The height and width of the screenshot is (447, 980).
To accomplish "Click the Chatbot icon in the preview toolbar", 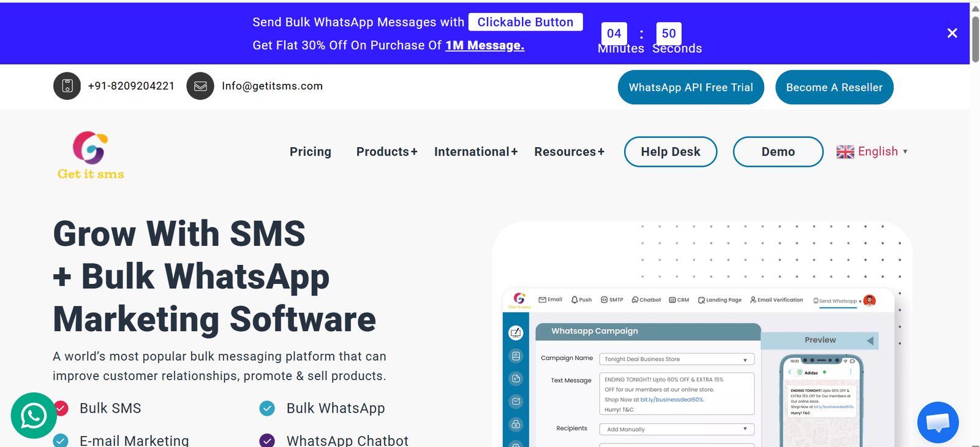I will [635, 300].
